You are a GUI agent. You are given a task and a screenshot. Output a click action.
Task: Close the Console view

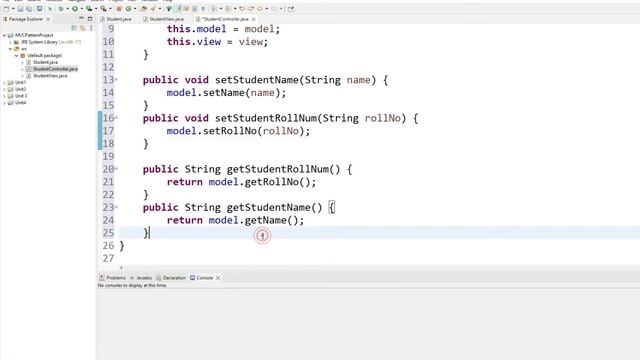[x=218, y=278]
